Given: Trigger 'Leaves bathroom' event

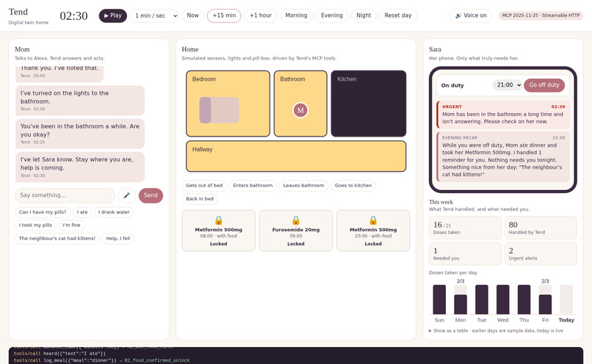Looking at the screenshot, I should point(303,186).
